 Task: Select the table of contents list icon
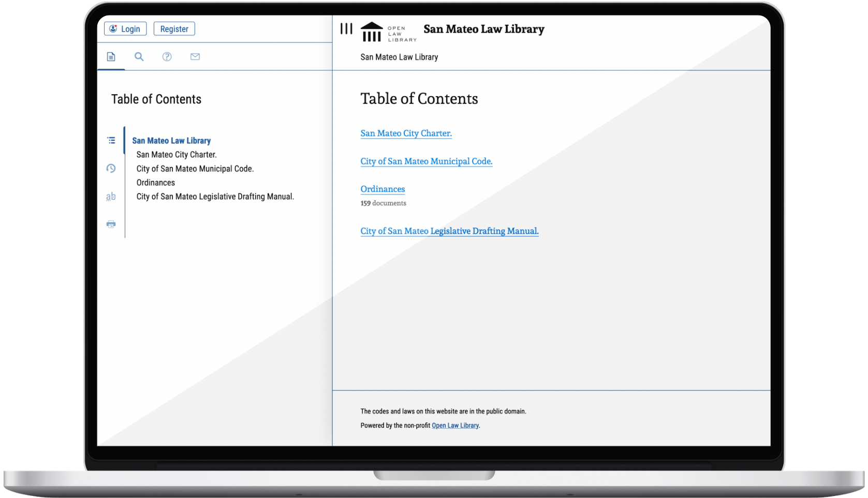(111, 140)
